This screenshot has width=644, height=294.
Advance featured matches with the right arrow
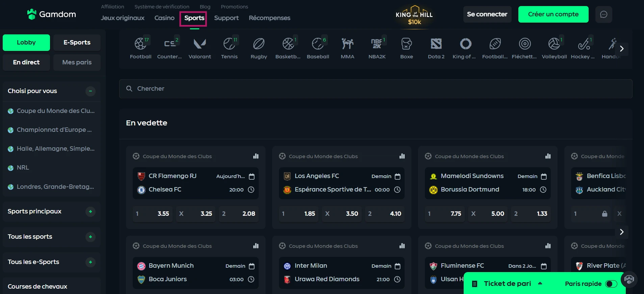point(622,232)
